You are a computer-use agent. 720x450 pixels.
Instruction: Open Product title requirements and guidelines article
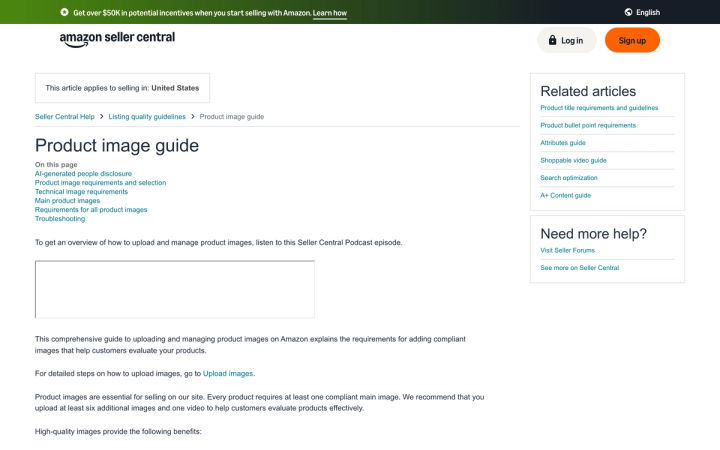[599, 108]
